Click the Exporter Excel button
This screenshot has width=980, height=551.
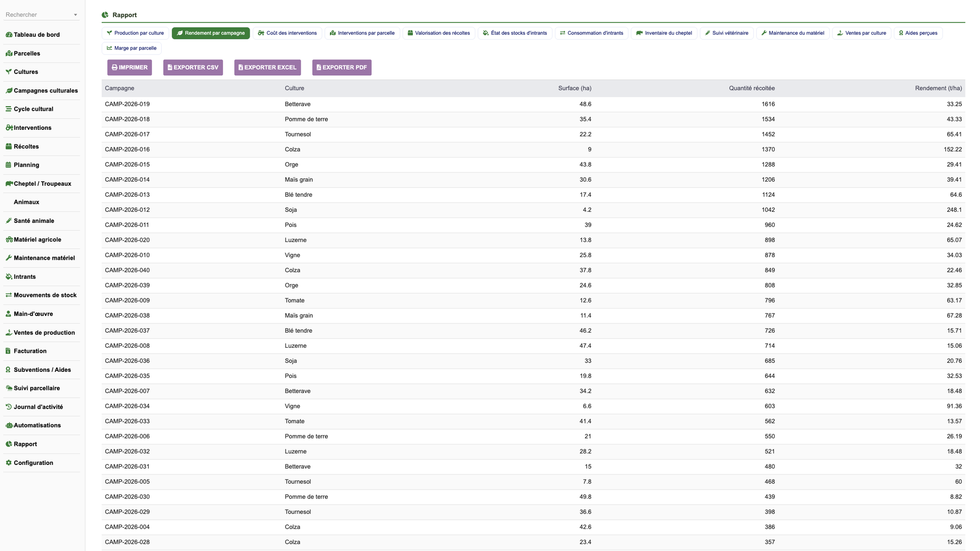(267, 67)
